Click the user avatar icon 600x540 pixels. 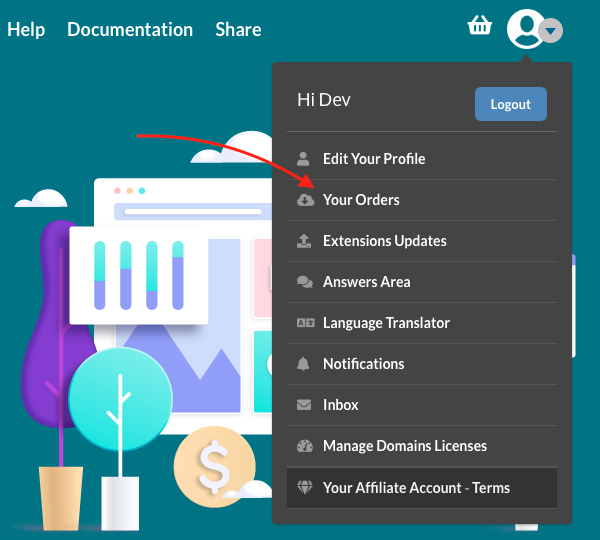525,28
